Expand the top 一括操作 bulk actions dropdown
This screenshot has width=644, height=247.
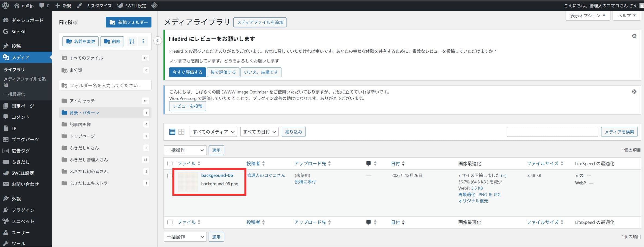click(x=185, y=150)
